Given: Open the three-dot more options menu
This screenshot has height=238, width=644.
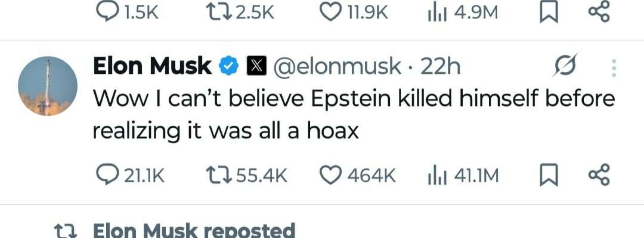Looking at the screenshot, I should [x=614, y=68].
